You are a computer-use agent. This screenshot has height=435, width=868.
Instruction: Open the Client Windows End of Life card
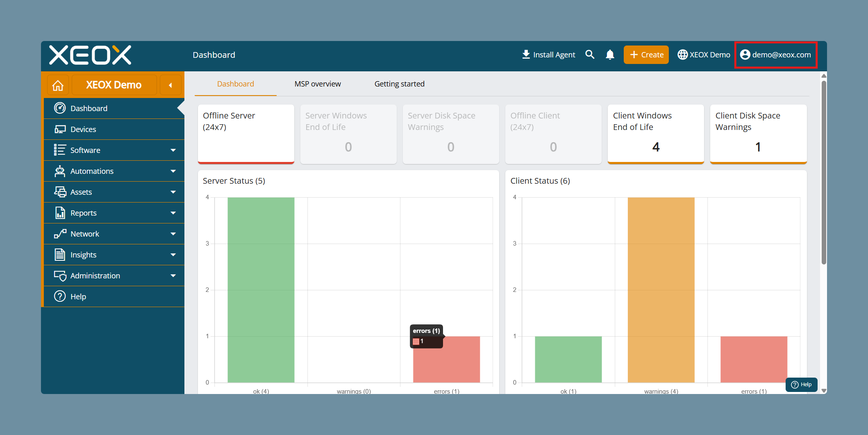656,134
